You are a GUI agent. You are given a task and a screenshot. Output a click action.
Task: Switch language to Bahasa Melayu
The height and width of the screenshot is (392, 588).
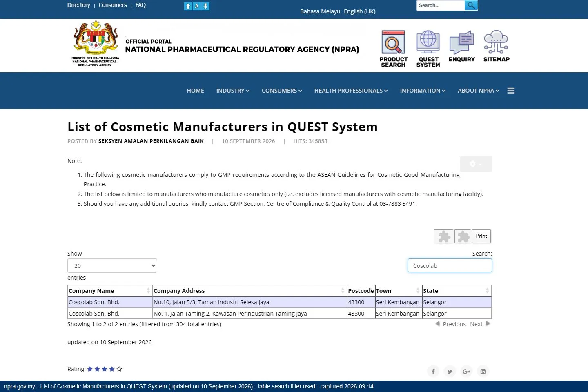[x=320, y=11]
